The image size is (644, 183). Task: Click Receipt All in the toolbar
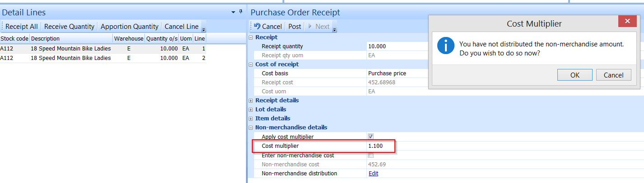(x=22, y=27)
